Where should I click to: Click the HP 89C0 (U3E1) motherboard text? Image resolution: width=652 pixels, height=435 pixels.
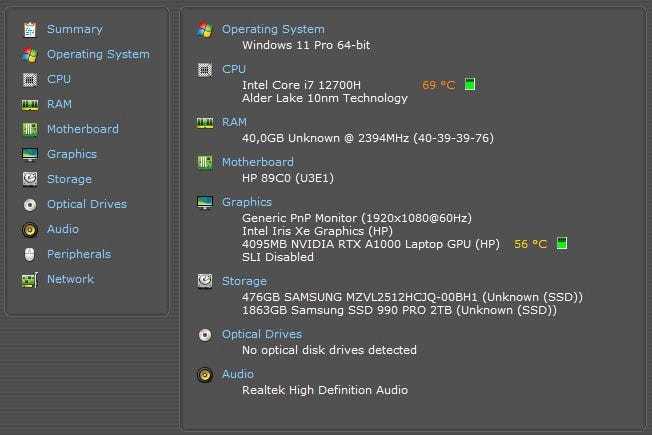288,178
